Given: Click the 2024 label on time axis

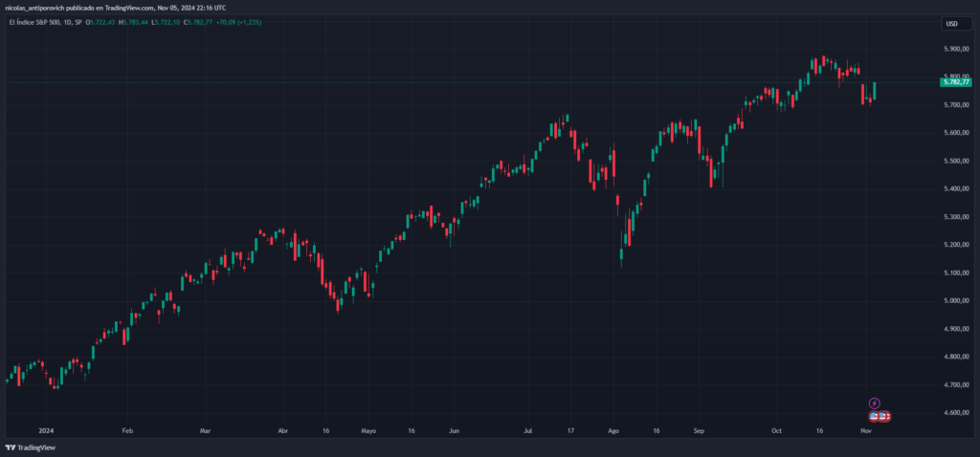Looking at the screenshot, I should [44, 431].
